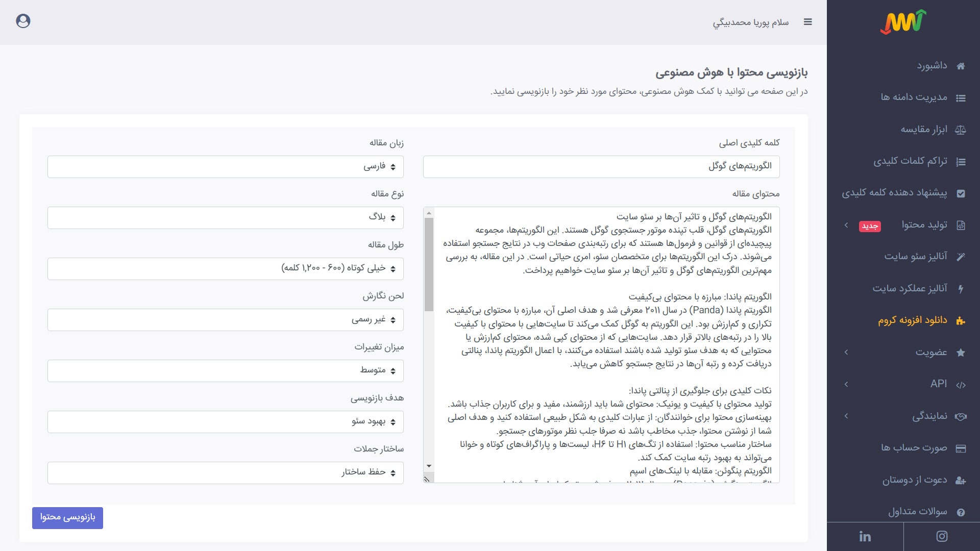Click the icon beside تراکم کلمات کلیدی
Viewport: 980px width, 551px height.
tap(961, 162)
